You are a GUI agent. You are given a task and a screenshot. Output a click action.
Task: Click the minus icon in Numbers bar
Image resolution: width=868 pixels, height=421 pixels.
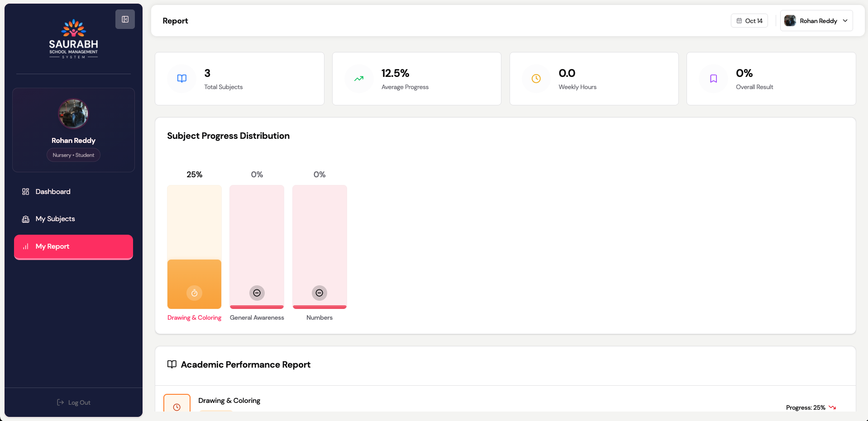pyautogui.click(x=319, y=293)
